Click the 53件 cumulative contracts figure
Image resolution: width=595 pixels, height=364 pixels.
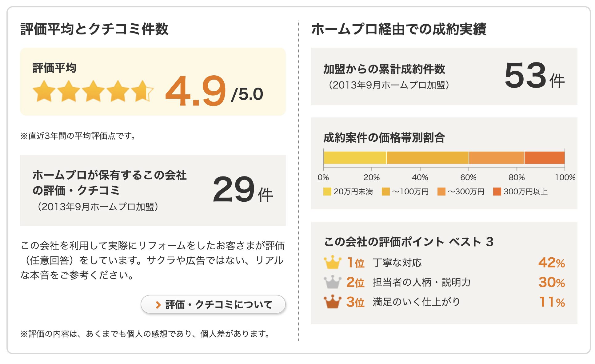[x=534, y=76]
